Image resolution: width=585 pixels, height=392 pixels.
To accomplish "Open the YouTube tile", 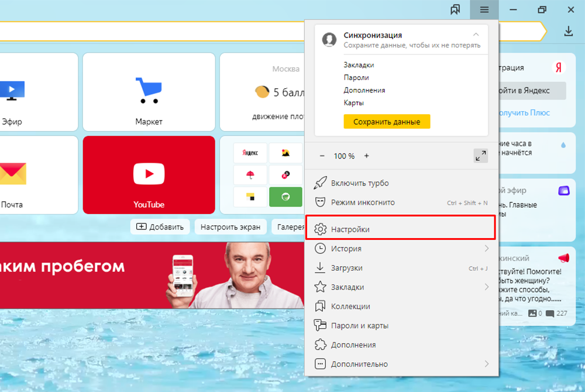I will pyautogui.click(x=149, y=175).
